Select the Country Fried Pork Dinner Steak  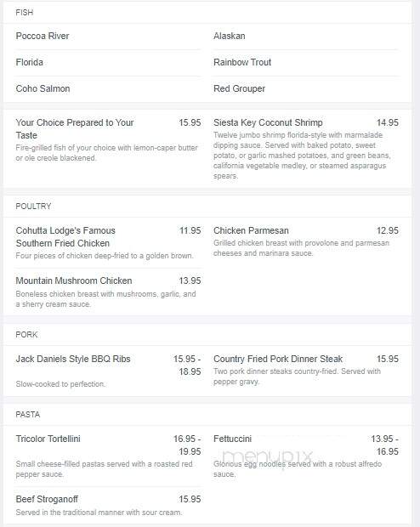[278, 359]
